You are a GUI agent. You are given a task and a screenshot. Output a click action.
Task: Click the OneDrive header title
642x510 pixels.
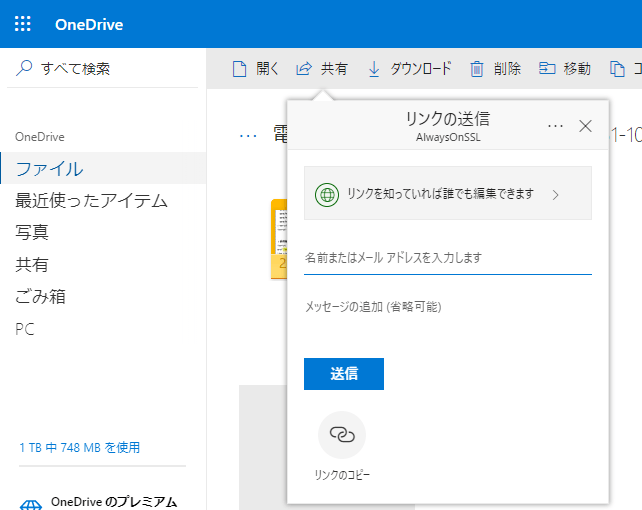click(89, 25)
